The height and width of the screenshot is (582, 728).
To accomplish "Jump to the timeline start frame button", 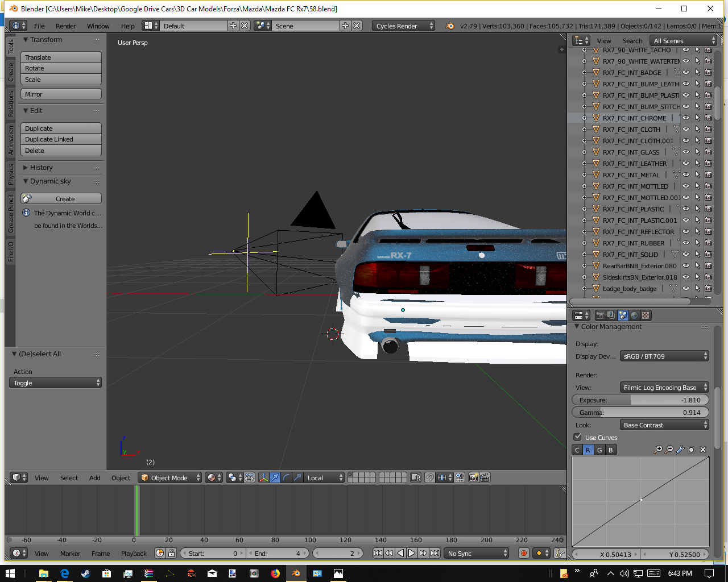I will tap(378, 553).
